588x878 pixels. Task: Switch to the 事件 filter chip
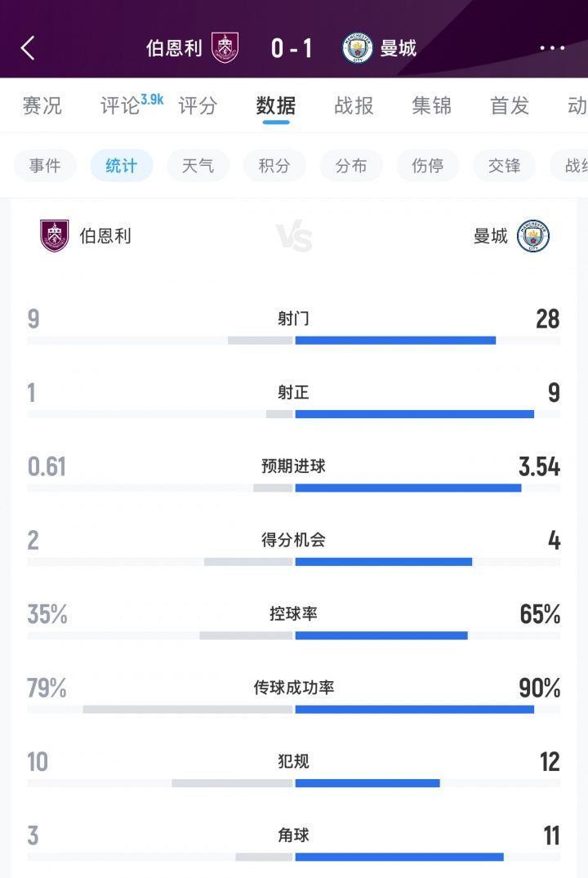pos(45,165)
